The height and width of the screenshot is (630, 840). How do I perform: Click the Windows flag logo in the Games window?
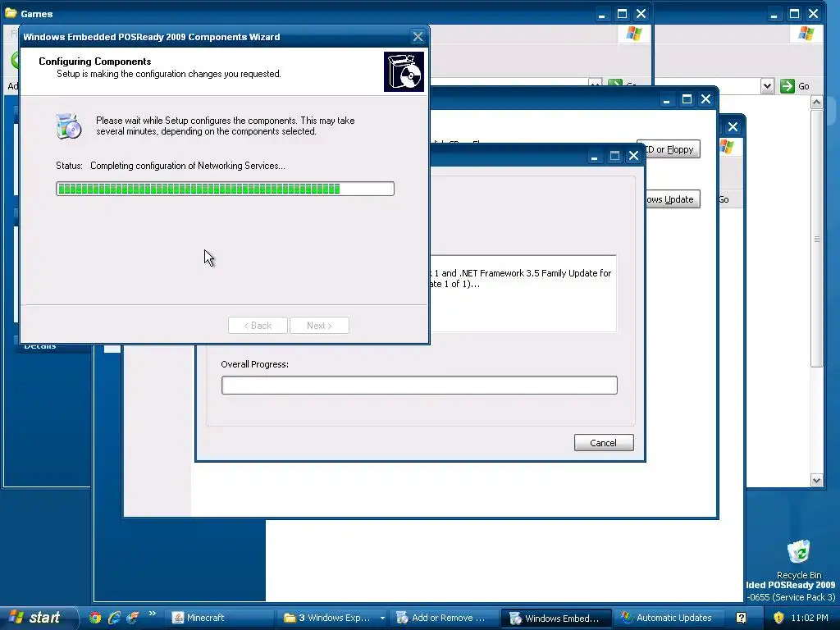[634, 34]
